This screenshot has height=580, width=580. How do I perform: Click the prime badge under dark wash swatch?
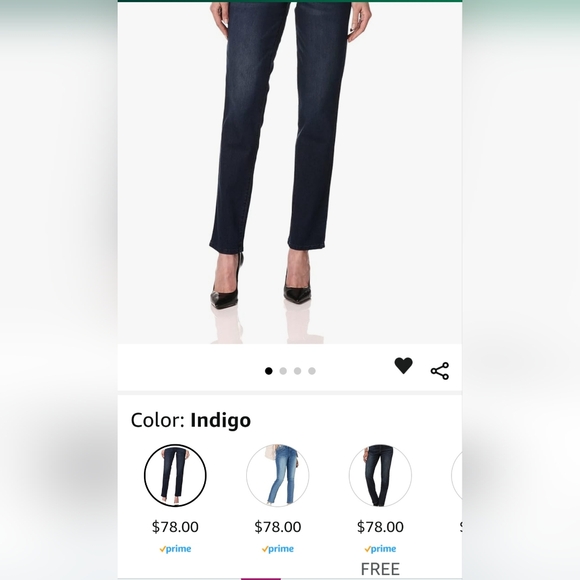pos(380,549)
